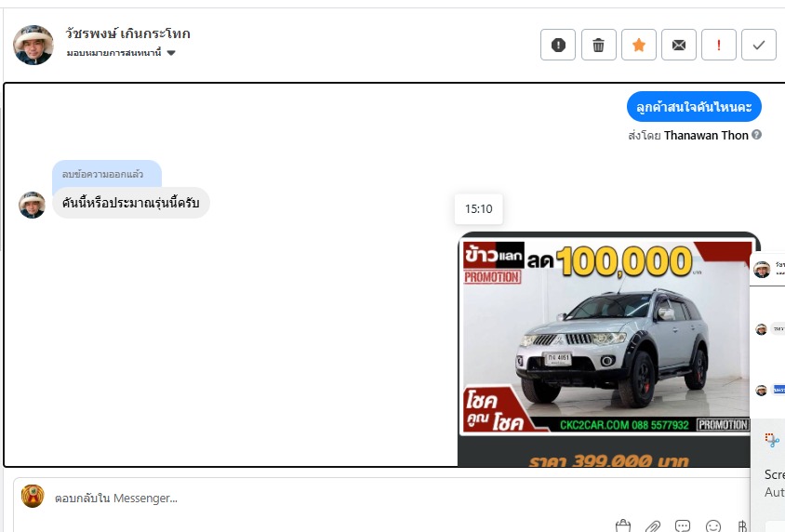785x532 pixels.
Task: Click contact name วัชรพงษ์ เกินกระโทก
Action: [127, 33]
